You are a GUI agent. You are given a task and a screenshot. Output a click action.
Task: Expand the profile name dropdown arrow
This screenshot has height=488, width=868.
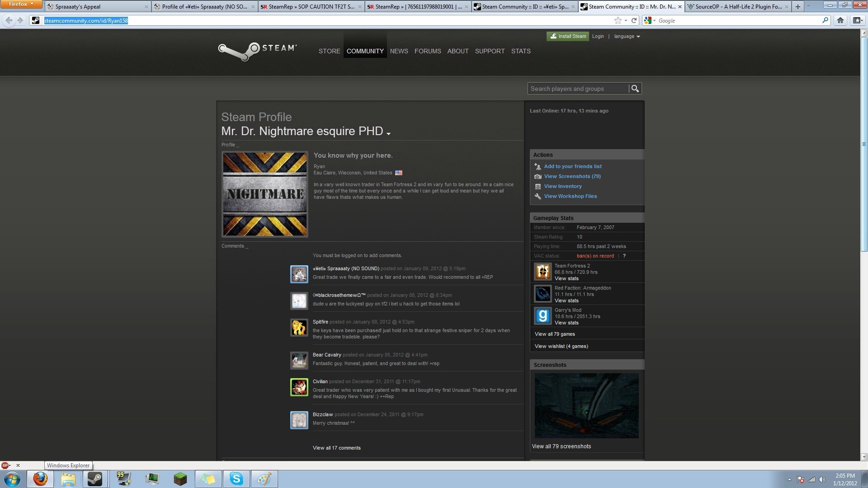point(388,133)
